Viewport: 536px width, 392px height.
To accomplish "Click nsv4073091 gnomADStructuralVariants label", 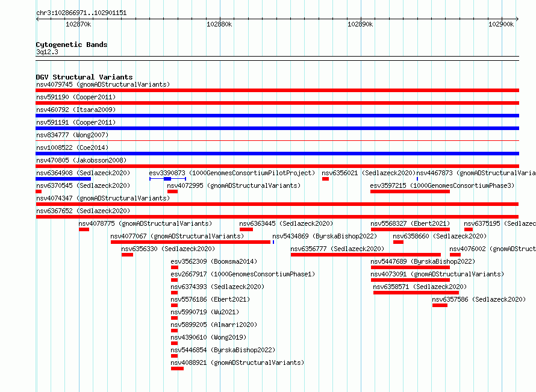I will point(437,274).
